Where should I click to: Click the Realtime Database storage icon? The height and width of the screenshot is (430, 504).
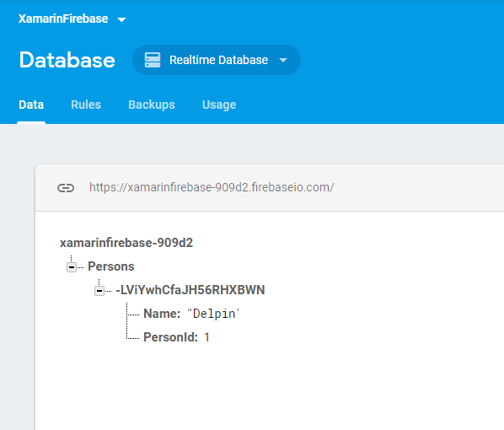153,60
